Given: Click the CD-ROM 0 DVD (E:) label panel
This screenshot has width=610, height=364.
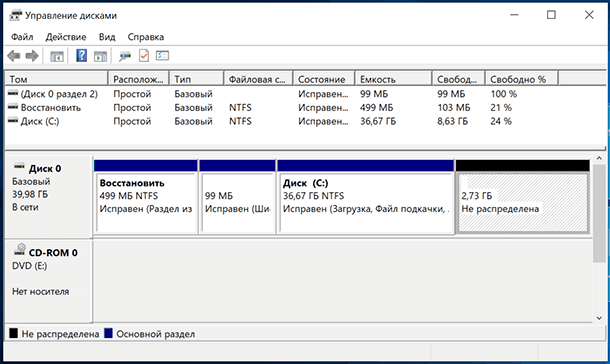Looking at the screenshot, I should pyautogui.click(x=49, y=280).
